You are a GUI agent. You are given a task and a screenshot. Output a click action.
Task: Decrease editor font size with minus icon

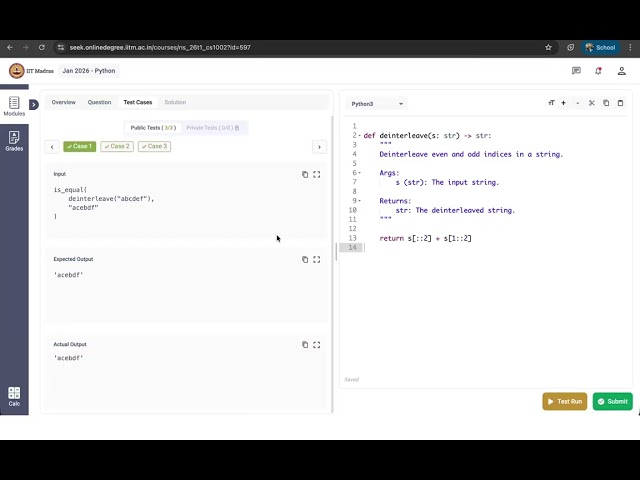pyautogui.click(x=578, y=103)
